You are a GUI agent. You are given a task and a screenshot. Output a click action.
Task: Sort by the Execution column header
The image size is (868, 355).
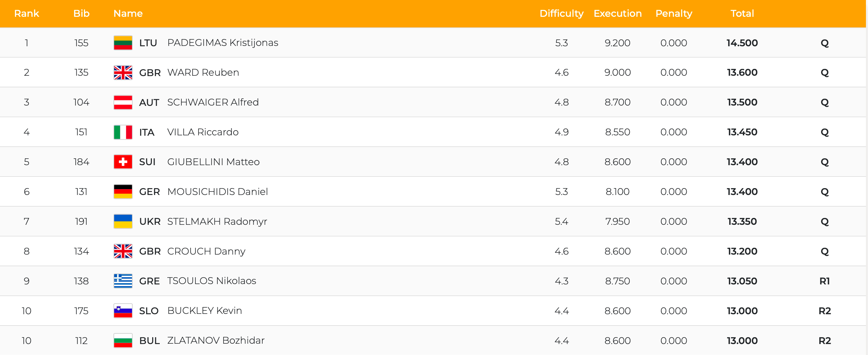(x=617, y=13)
